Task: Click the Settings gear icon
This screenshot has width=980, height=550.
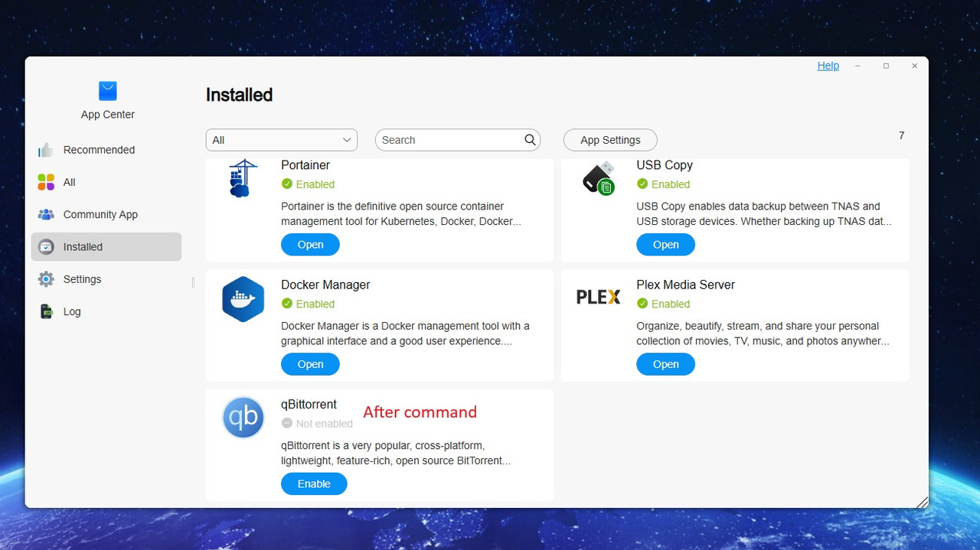Action: coord(46,279)
